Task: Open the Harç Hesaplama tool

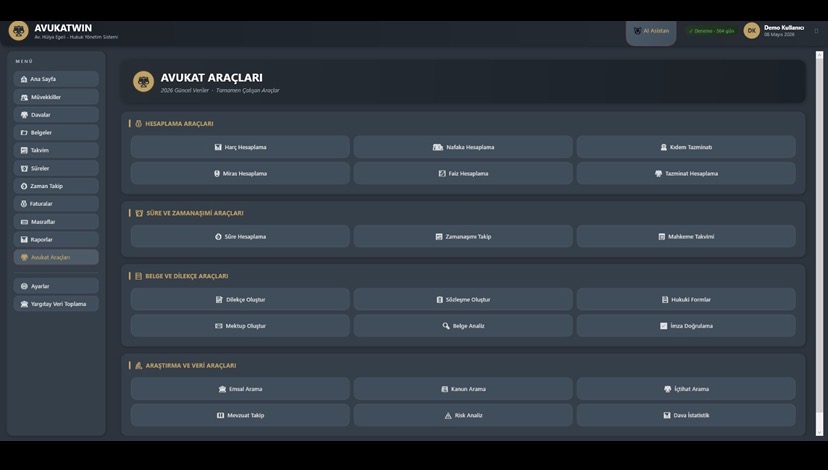Action: [240, 147]
